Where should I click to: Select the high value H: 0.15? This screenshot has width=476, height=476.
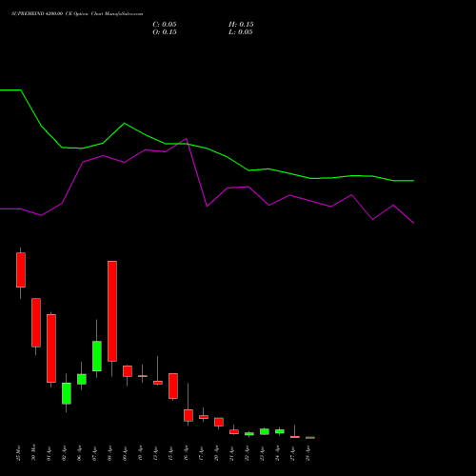click(241, 25)
